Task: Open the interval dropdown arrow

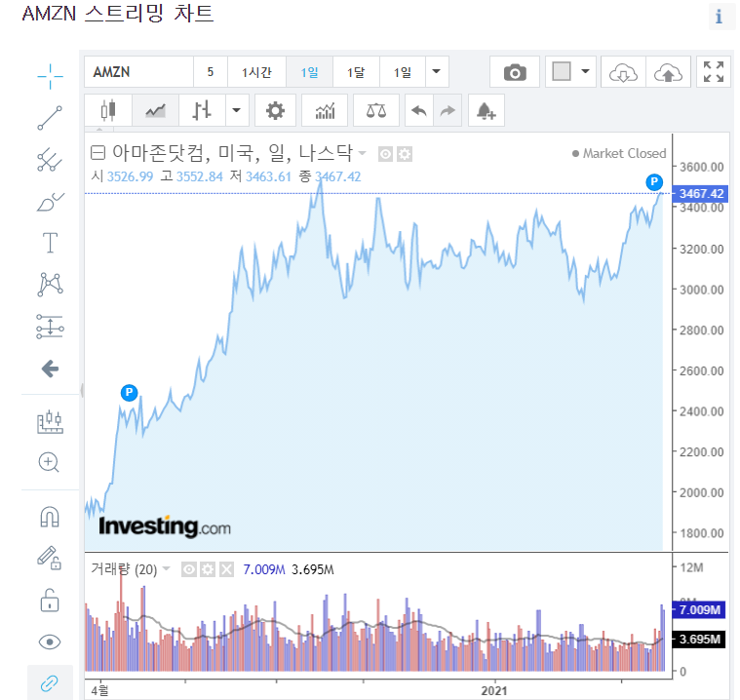Action: click(x=437, y=72)
